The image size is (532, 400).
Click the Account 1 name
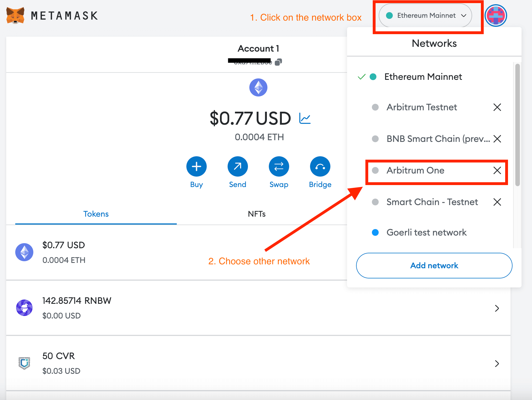click(x=258, y=49)
